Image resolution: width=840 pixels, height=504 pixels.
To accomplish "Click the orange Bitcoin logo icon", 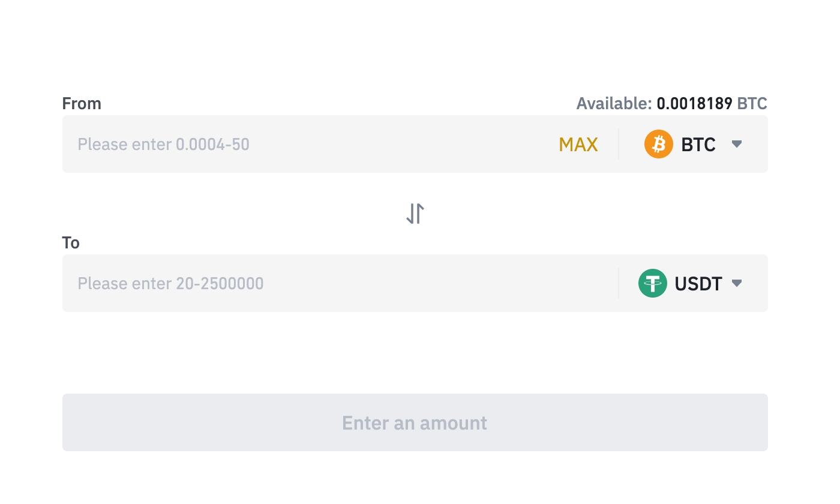I will [658, 144].
